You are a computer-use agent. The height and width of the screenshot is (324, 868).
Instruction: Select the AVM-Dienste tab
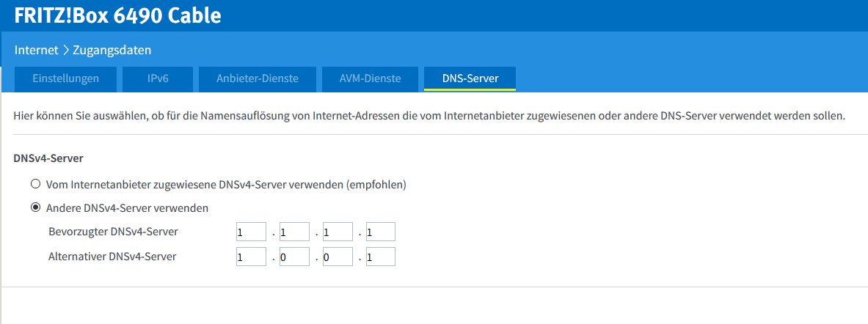coord(371,78)
